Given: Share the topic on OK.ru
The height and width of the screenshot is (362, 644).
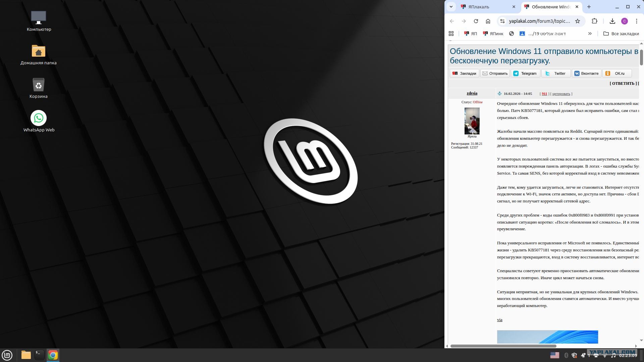Looking at the screenshot, I should (617, 73).
